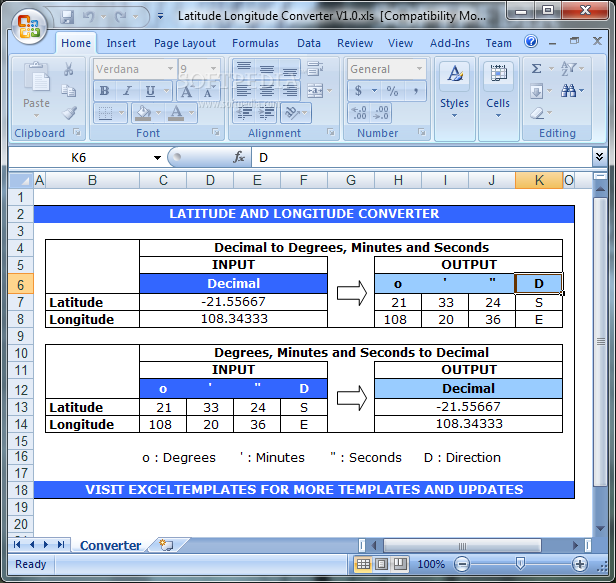Click the Fill Color paint bucket
The width and height of the screenshot is (616, 583).
(x=143, y=113)
